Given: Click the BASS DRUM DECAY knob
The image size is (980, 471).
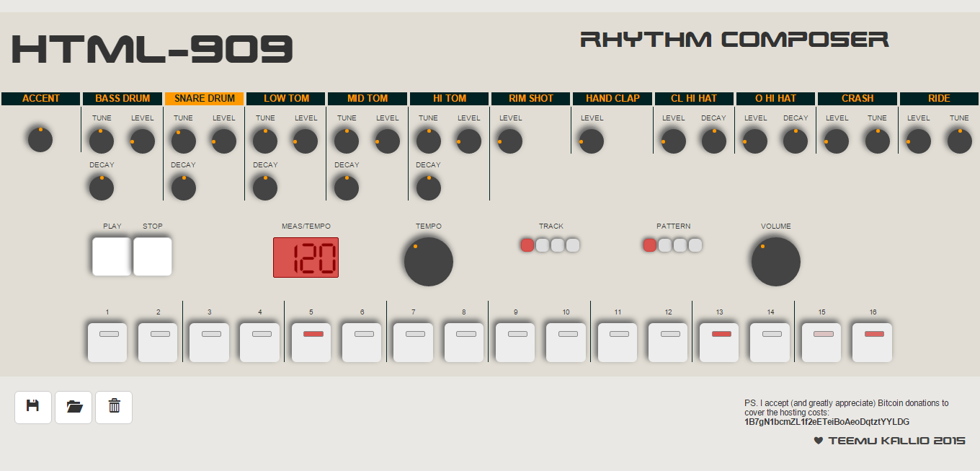Looking at the screenshot, I should 102,188.
